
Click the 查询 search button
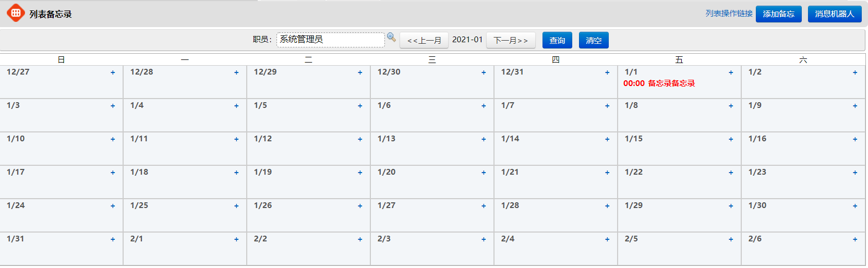(x=557, y=40)
